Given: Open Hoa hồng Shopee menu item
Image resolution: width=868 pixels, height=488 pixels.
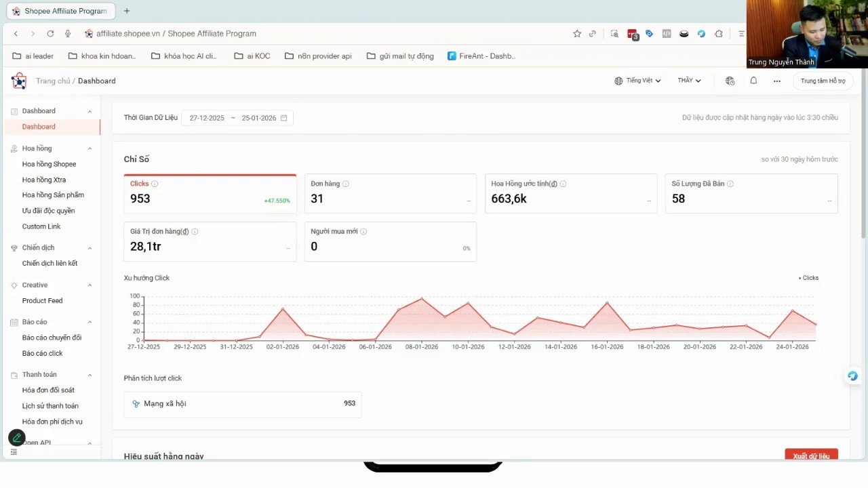Looking at the screenshot, I should [x=50, y=164].
